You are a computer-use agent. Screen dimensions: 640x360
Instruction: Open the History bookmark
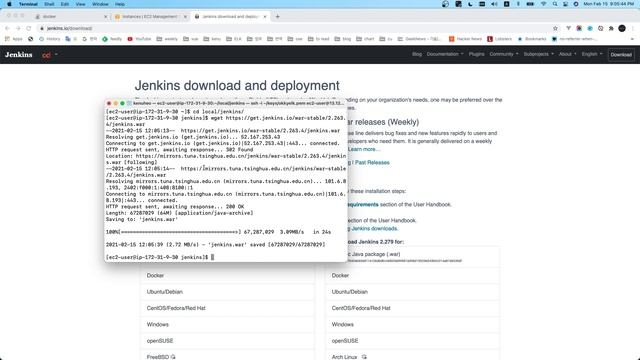pyautogui.click(x=49, y=39)
